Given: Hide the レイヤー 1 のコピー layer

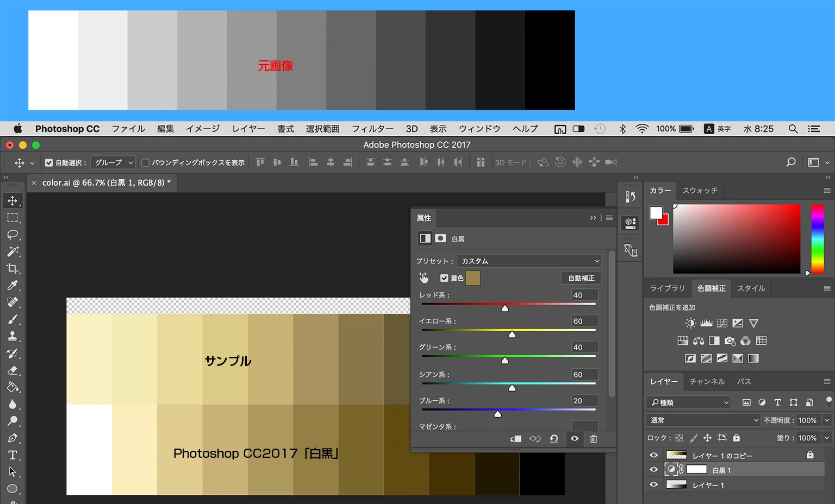Looking at the screenshot, I should [654, 455].
